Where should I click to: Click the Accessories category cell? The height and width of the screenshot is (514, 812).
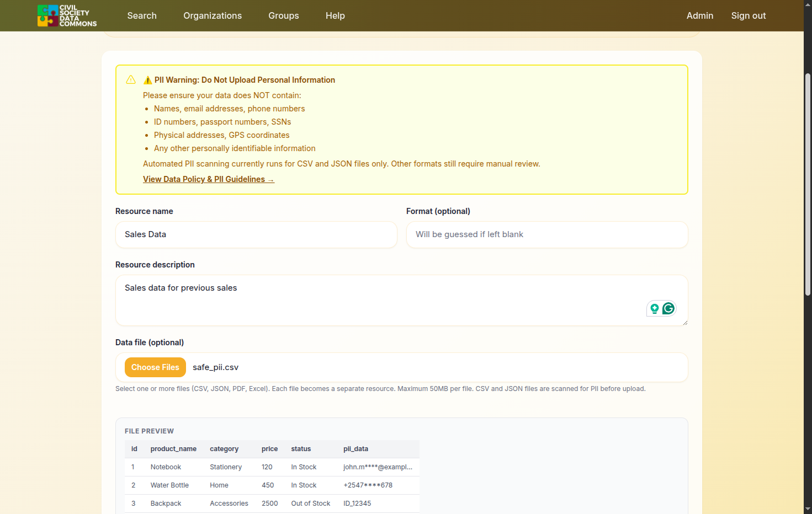pos(229,504)
